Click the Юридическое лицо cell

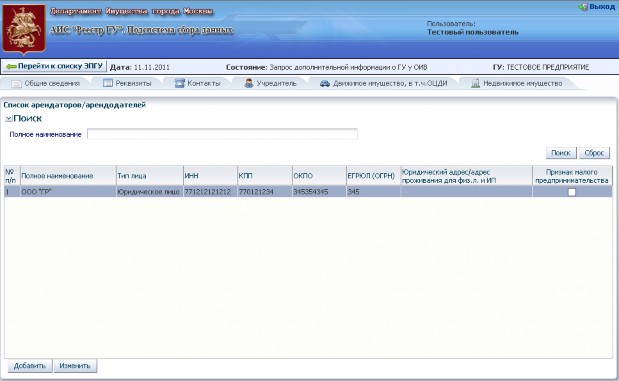coord(150,192)
